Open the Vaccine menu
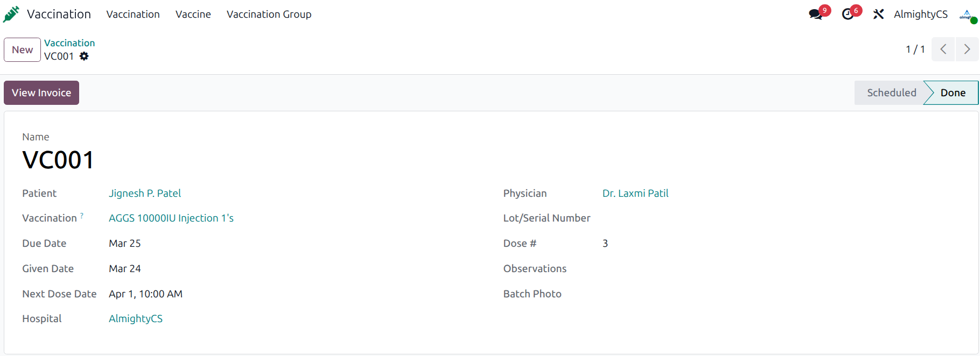 click(193, 15)
